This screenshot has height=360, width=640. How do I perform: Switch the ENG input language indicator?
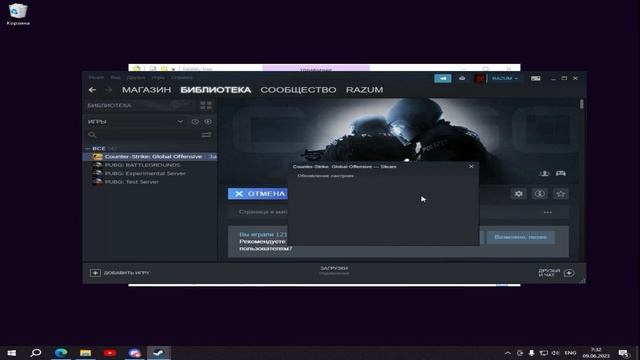tap(570, 353)
